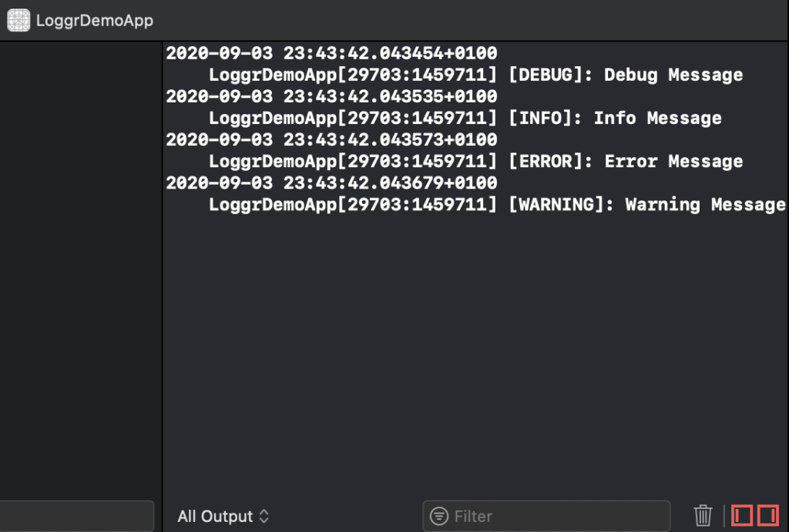Toggle the right console pane button

(x=768, y=515)
